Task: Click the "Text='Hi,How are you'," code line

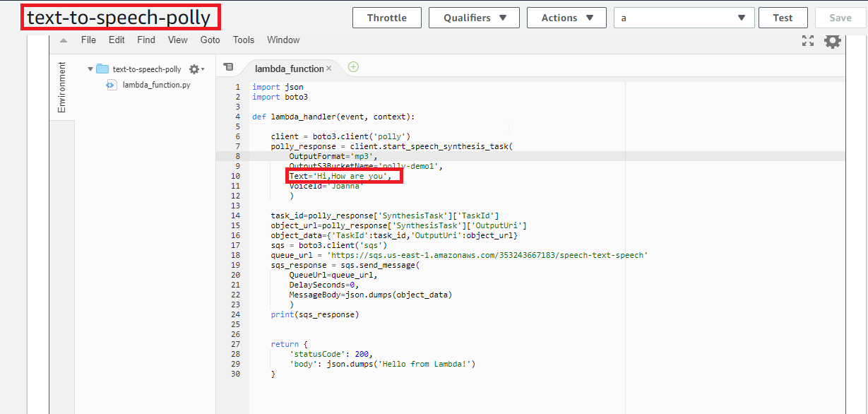Action: pyautogui.click(x=340, y=176)
